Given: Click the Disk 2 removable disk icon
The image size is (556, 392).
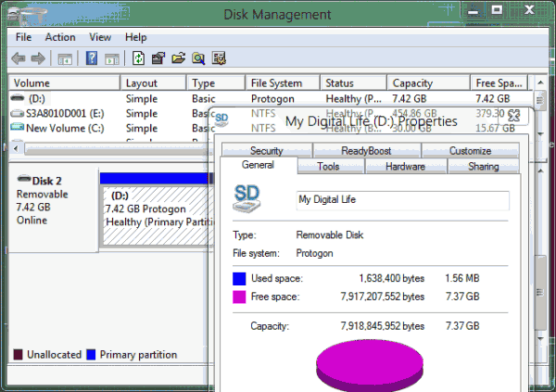Looking at the screenshot, I should click(x=24, y=179).
